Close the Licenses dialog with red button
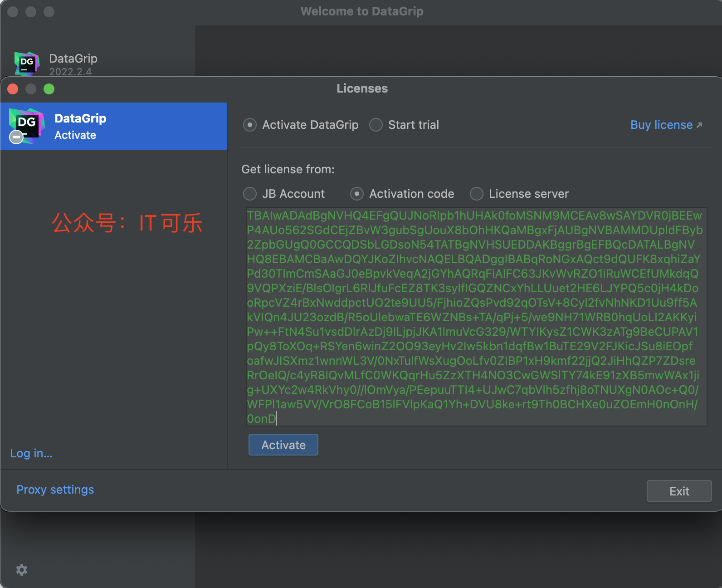722x588 pixels. [x=13, y=89]
